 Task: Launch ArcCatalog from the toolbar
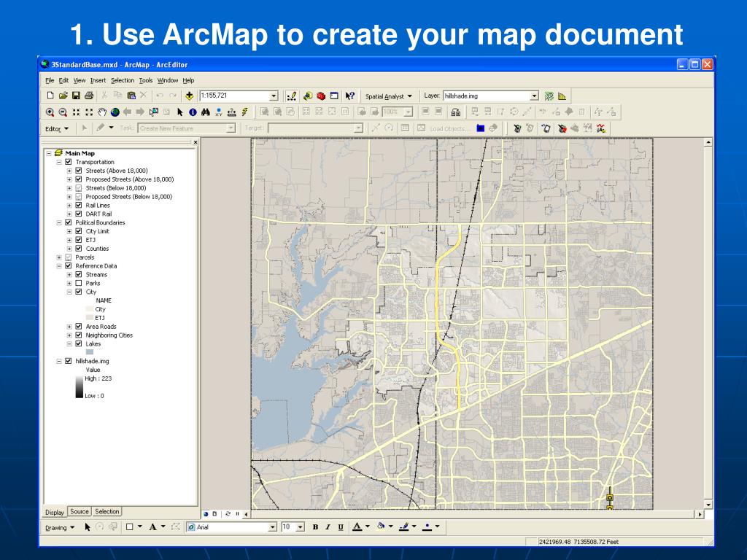[308, 96]
